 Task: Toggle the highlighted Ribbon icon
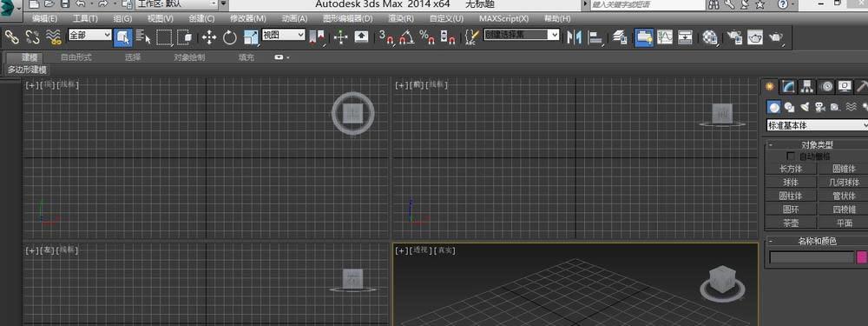pos(644,37)
